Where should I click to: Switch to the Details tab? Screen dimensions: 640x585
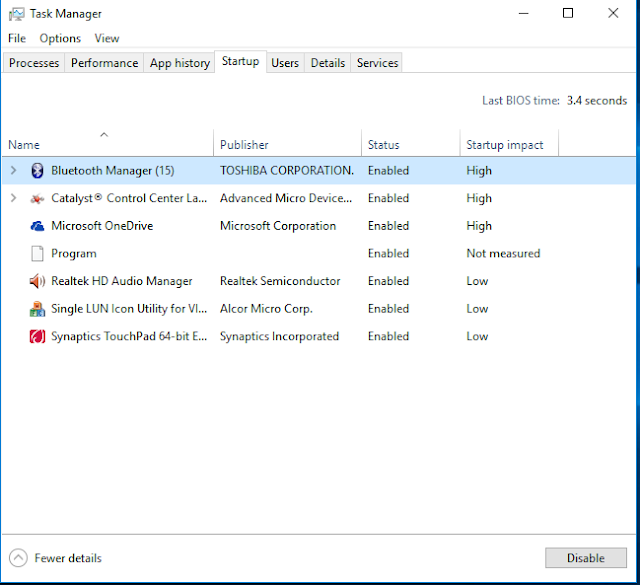click(x=328, y=63)
